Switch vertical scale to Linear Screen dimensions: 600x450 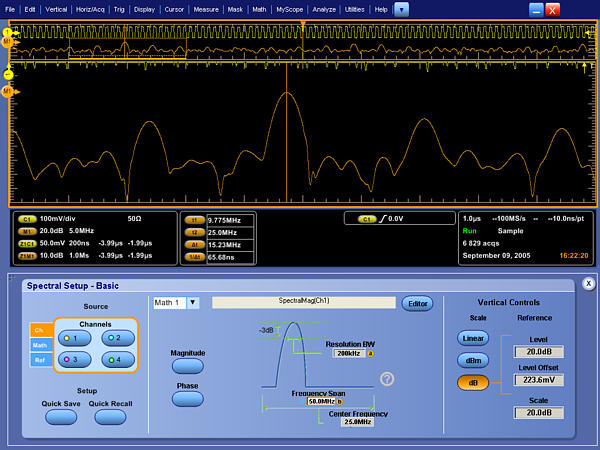coord(473,338)
